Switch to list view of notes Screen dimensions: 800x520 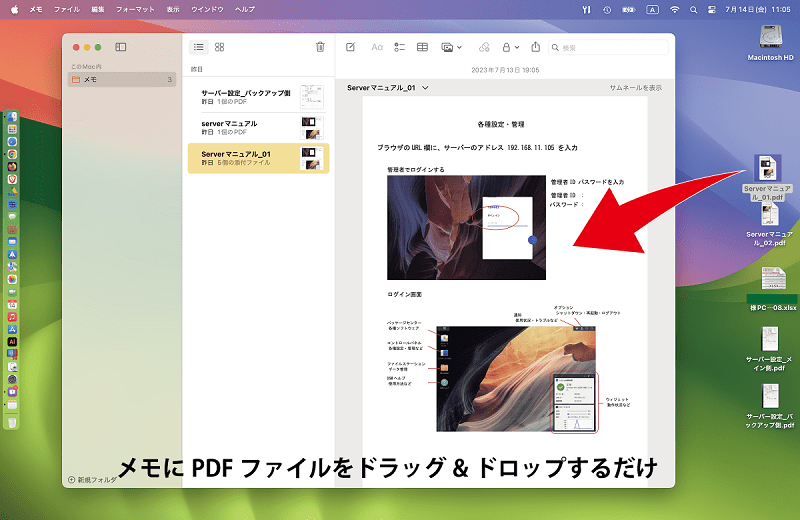tap(198, 47)
